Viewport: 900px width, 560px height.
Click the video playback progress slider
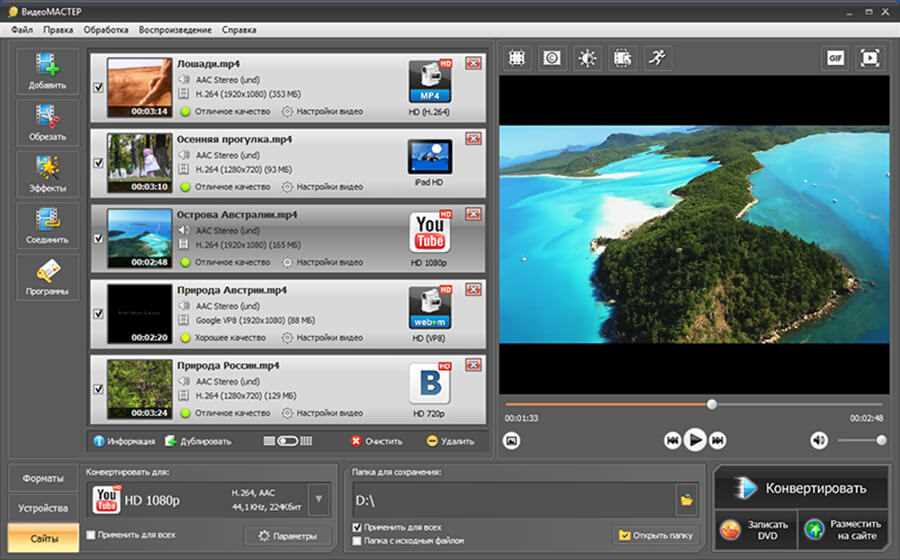[693, 405]
